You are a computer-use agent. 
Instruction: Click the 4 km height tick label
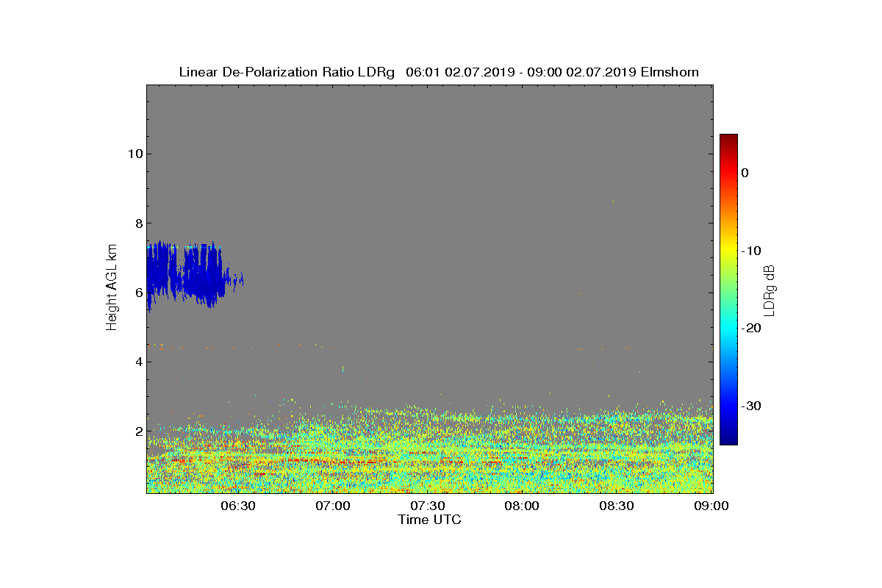click(x=137, y=362)
